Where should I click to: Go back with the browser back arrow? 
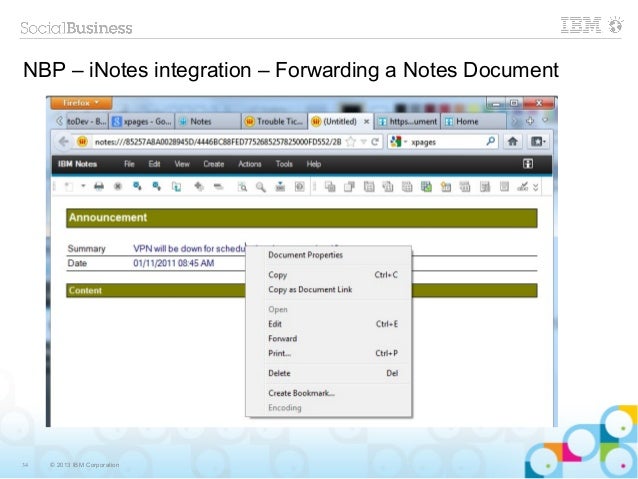tap(63, 142)
